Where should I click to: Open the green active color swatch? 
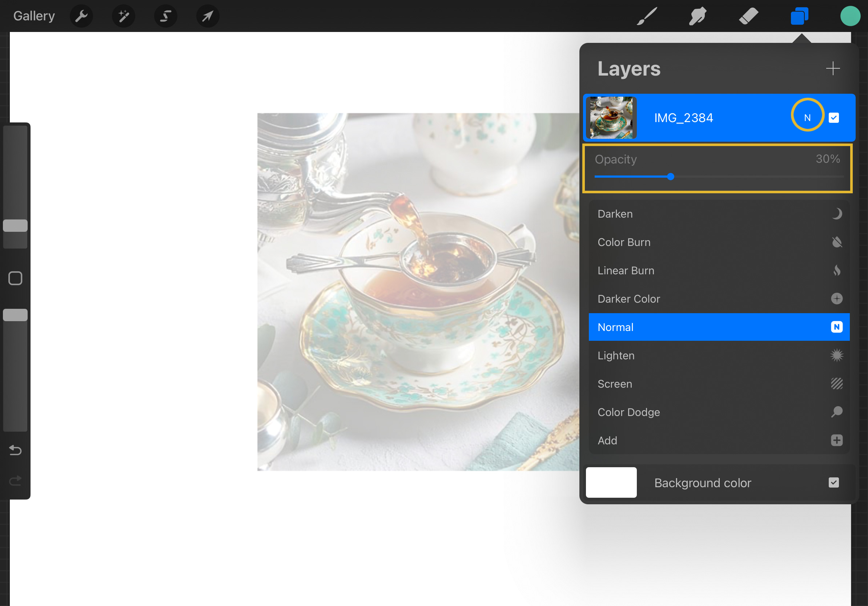click(x=850, y=16)
